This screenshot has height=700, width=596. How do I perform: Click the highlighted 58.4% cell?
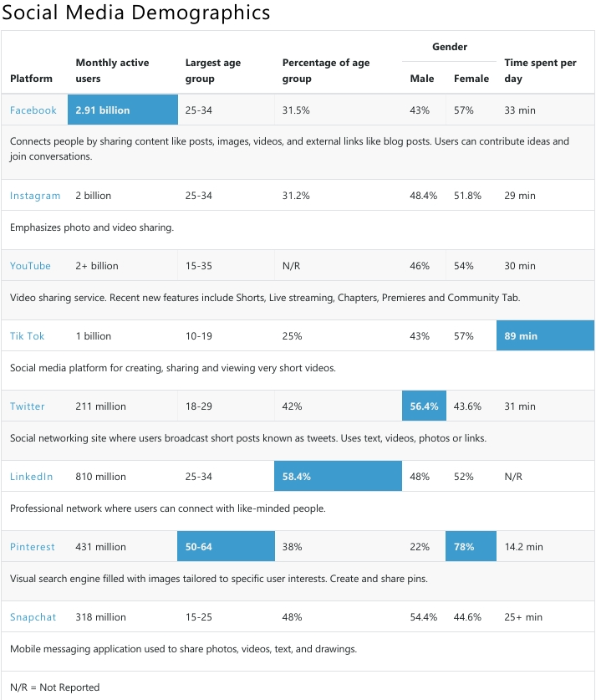pyautogui.click(x=338, y=476)
